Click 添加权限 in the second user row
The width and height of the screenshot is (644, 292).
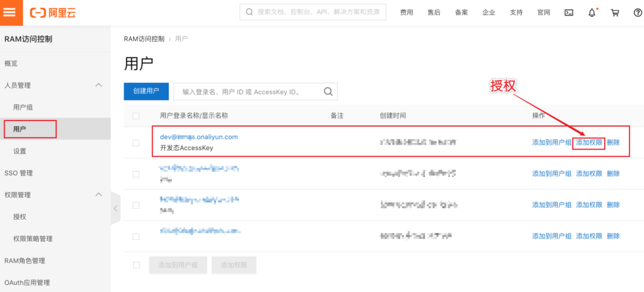(x=589, y=174)
